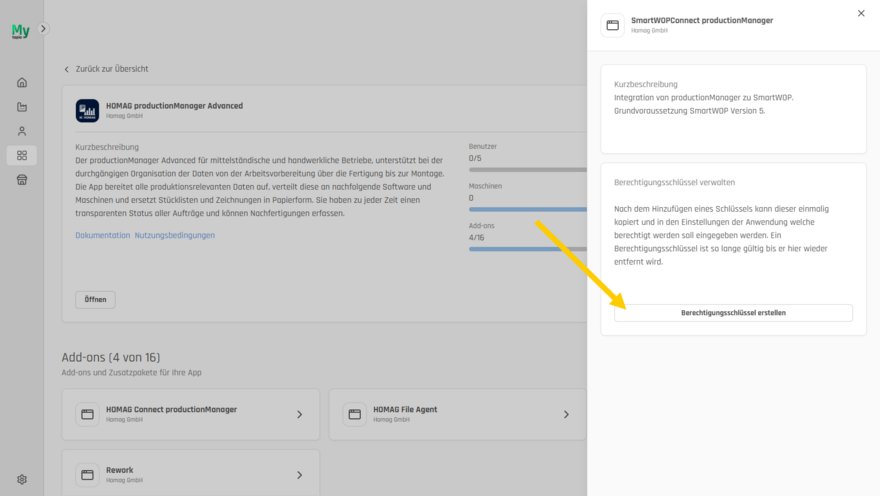Click the Add-ons (4 von 16) heading
The height and width of the screenshot is (496, 880).
111,357
